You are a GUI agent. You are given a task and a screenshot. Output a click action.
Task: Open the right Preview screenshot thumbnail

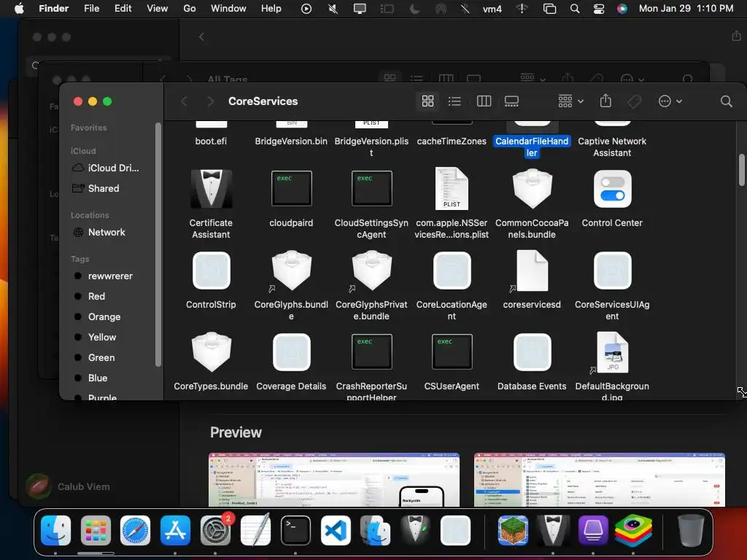tap(600, 480)
